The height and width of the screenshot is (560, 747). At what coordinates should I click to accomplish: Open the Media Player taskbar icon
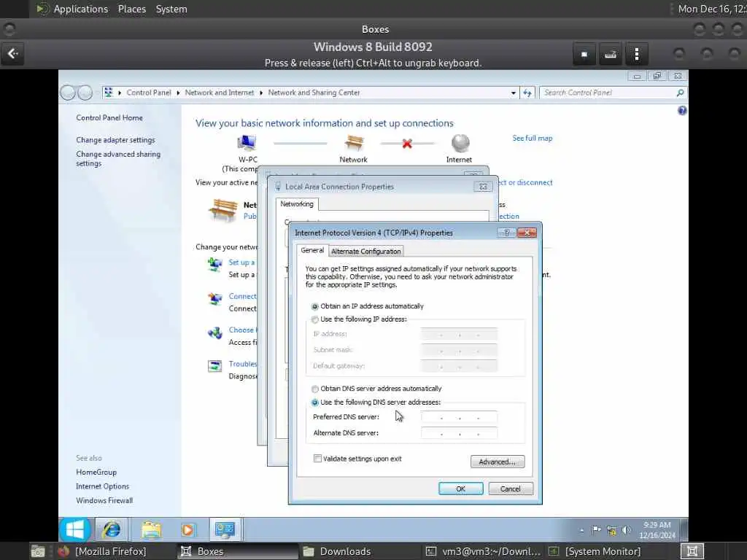[x=187, y=530]
